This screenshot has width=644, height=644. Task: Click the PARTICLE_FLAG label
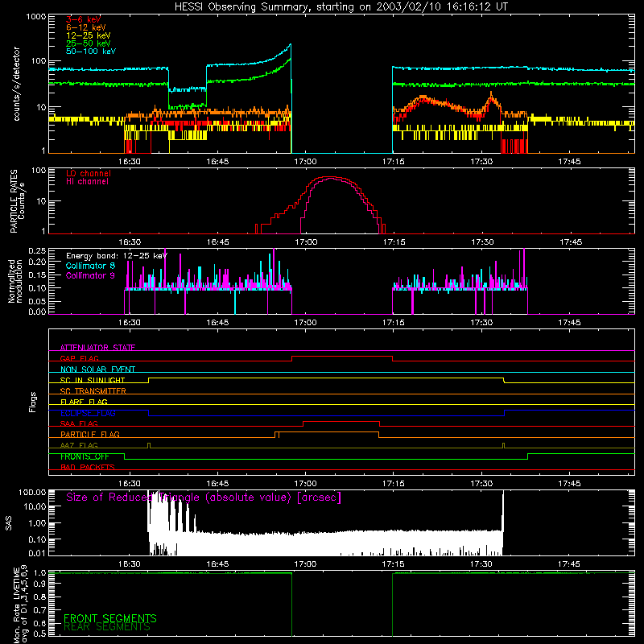point(90,434)
